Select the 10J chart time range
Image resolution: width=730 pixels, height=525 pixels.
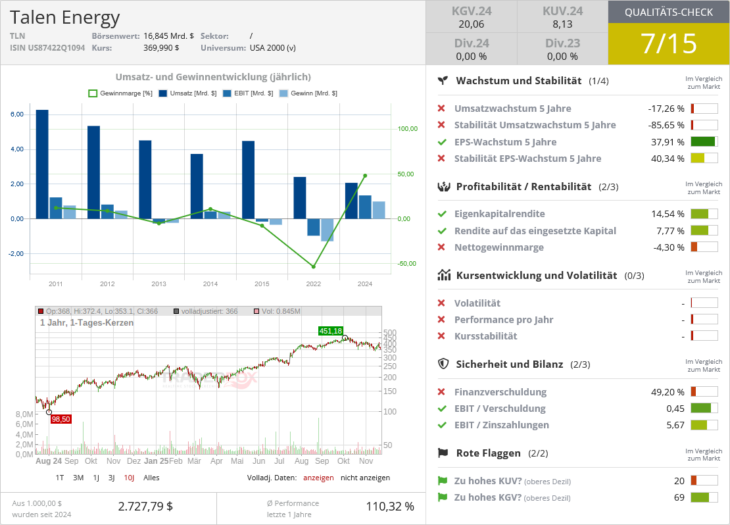(129, 478)
